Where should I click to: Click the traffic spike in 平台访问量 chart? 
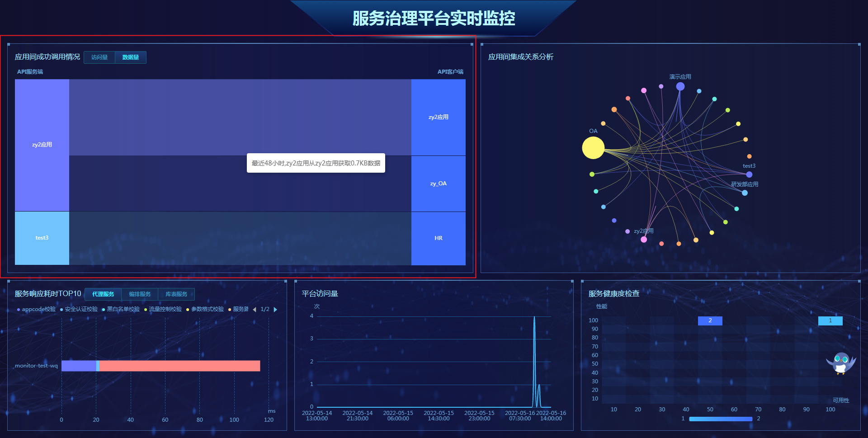[x=535, y=339]
